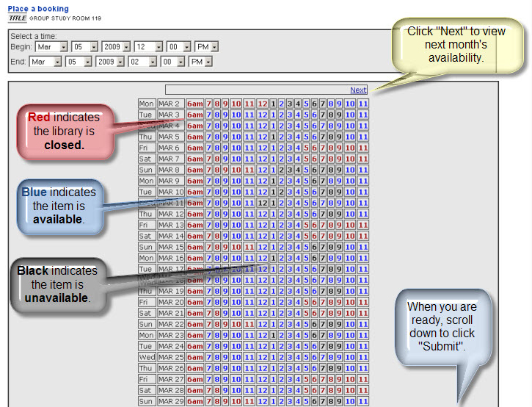Select the 11 PM slot on Wed MAR 25
Viewport: 532px width, 407px height.
pyautogui.click(x=363, y=357)
